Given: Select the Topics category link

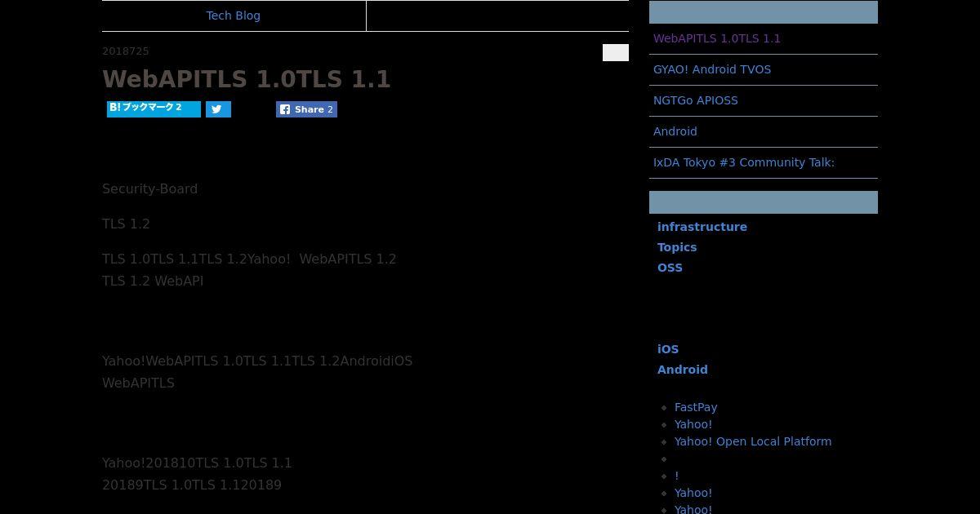Looking at the screenshot, I should tap(677, 247).
